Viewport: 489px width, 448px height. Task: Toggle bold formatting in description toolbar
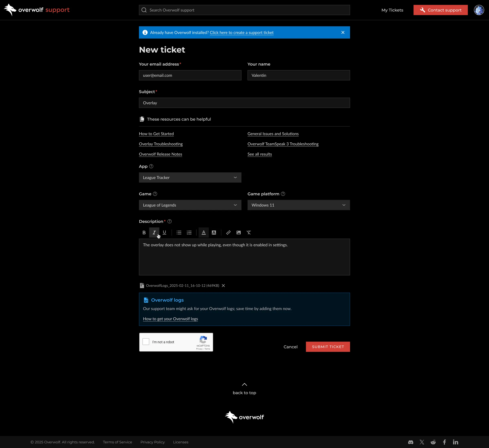(144, 233)
